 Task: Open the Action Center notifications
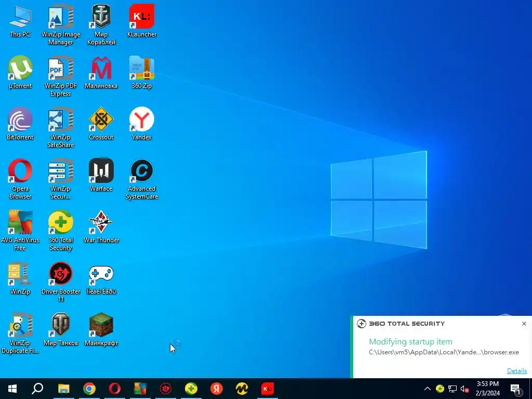[x=515, y=389]
